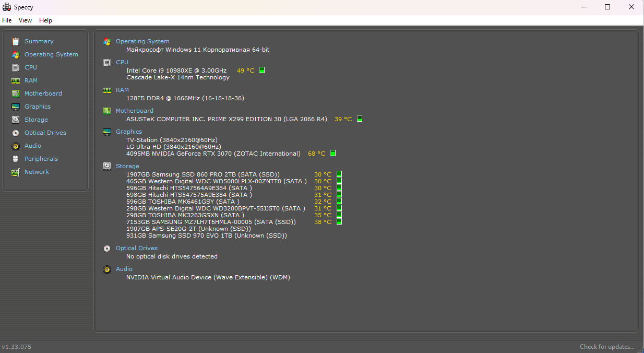This screenshot has width=644, height=353.
Task: Click the Peripherals mouse icon in sidebar
Action: 16,159
